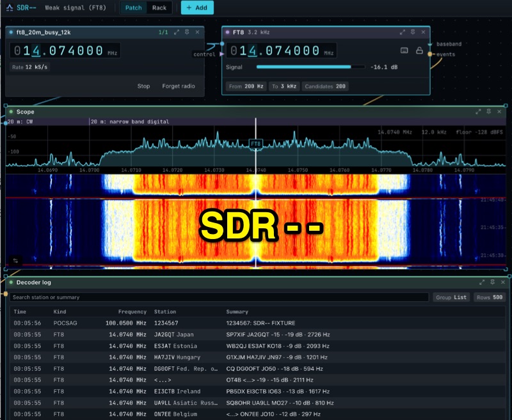Click the 20 m: CW band label
The image size is (512, 420).
20,121
